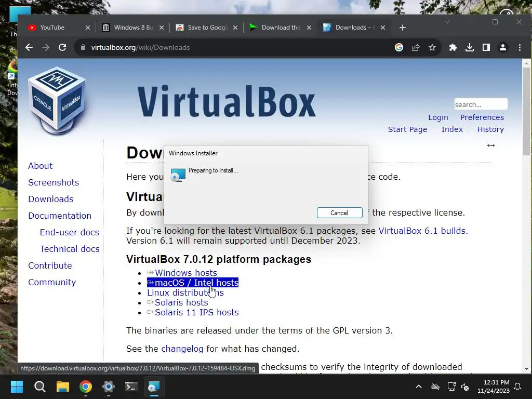Open Technical docs in sidebar

pyautogui.click(x=70, y=249)
